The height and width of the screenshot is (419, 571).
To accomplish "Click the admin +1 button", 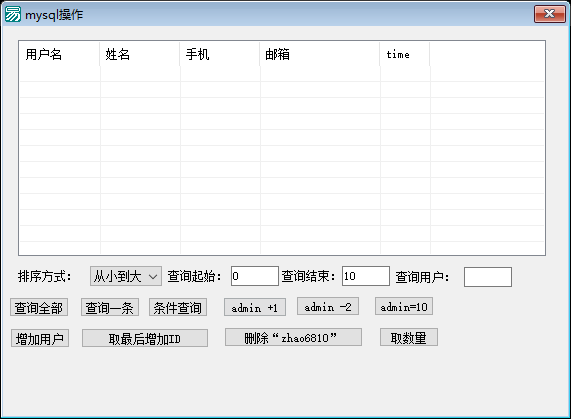I will pyautogui.click(x=255, y=308).
